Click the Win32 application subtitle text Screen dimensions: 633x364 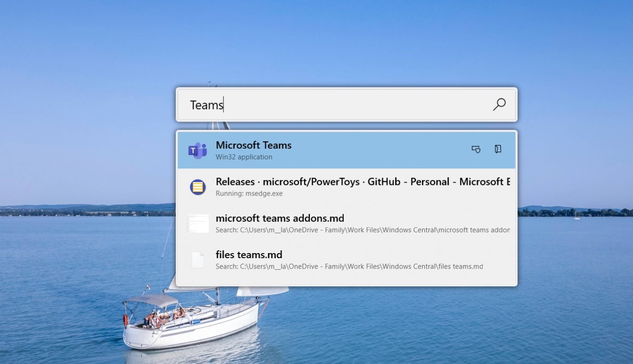[x=244, y=156]
